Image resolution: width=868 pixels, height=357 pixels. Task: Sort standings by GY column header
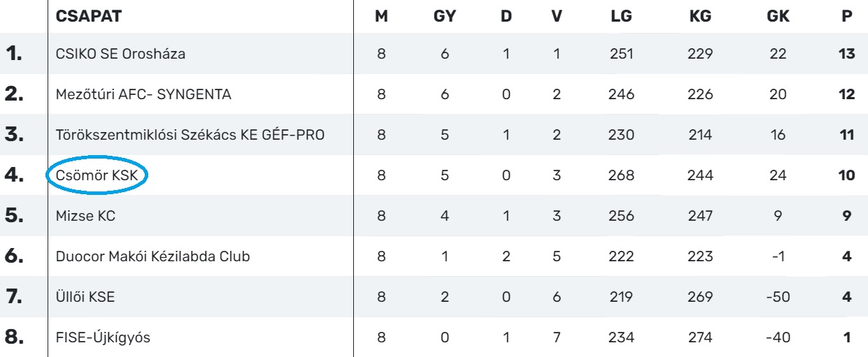coord(446,16)
